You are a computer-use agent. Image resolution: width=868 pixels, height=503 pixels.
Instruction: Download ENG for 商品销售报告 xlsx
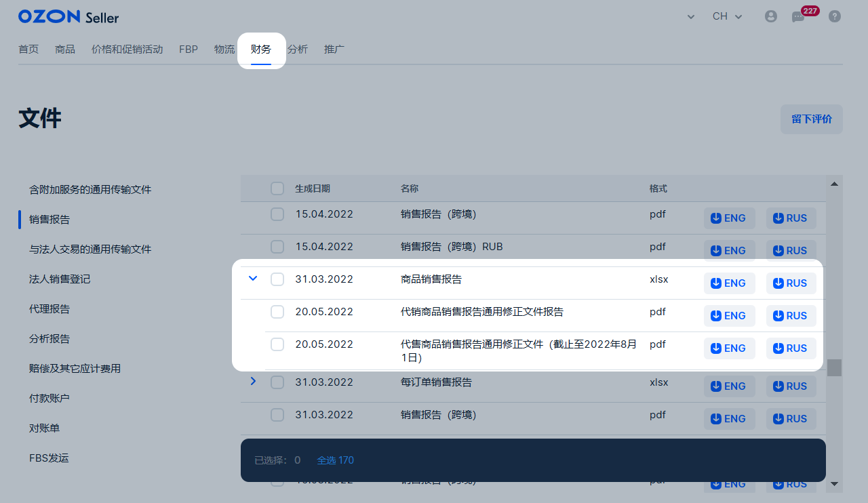point(730,283)
